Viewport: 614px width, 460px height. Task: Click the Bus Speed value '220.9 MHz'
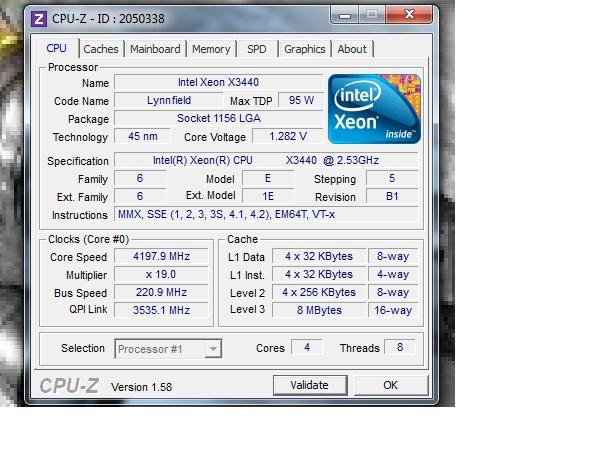tap(161, 292)
